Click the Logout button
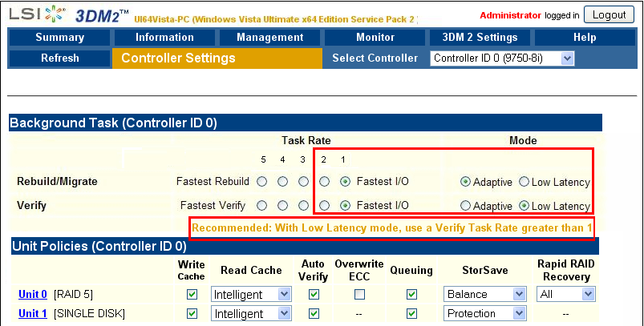Viewport: 644px width, 326px height. pos(609,15)
